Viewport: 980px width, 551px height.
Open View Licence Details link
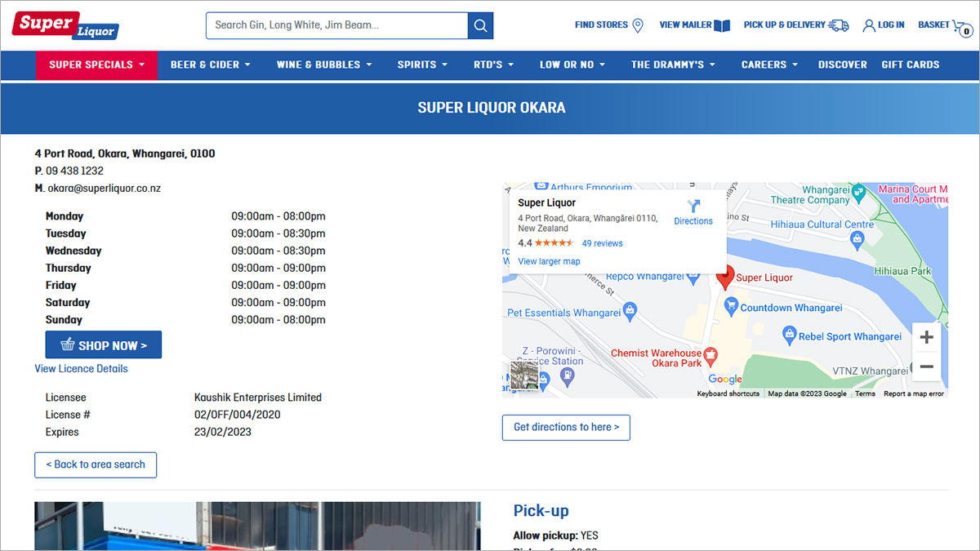[x=81, y=369]
